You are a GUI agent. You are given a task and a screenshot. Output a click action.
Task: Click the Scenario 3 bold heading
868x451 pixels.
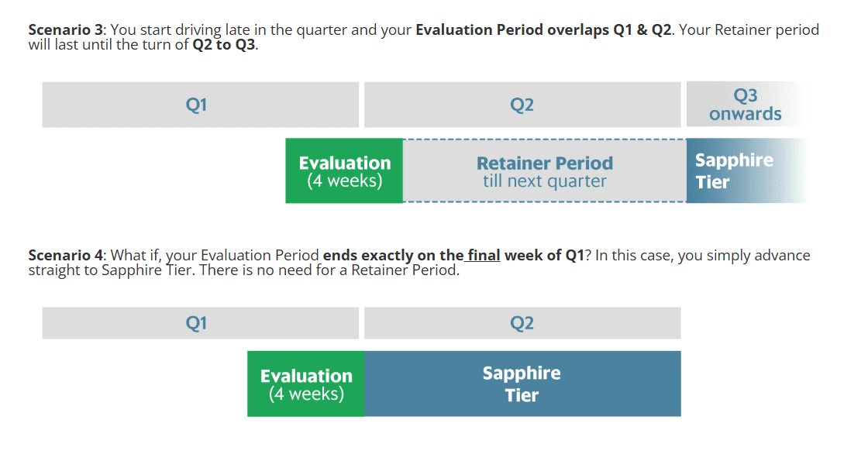pos(66,30)
